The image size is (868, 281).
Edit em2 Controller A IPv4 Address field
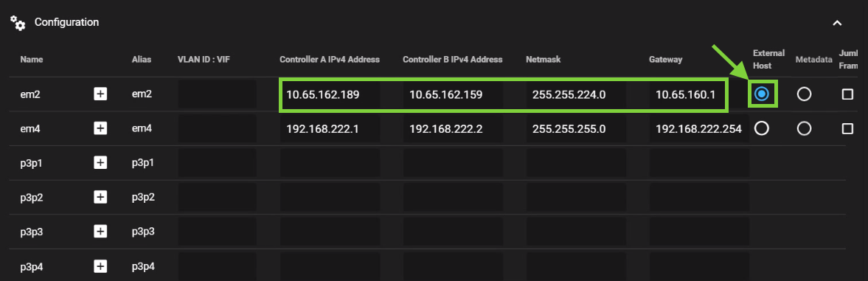pyautogui.click(x=330, y=94)
